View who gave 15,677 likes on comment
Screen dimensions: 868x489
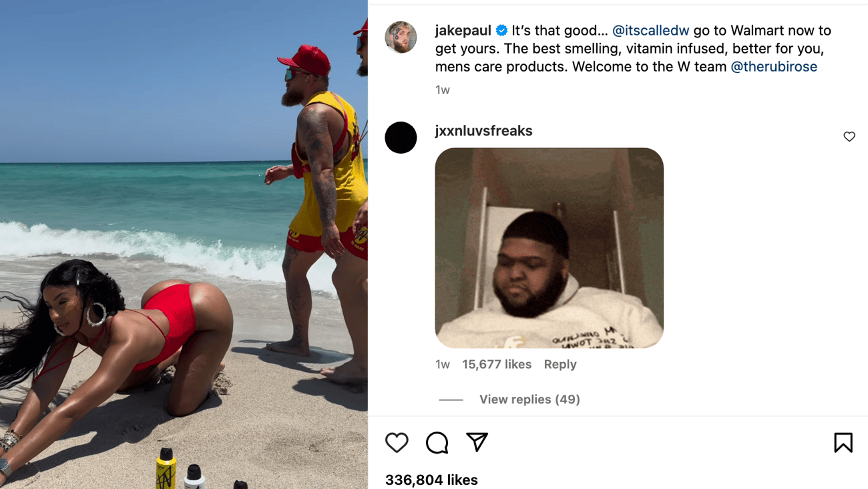[x=497, y=364]
